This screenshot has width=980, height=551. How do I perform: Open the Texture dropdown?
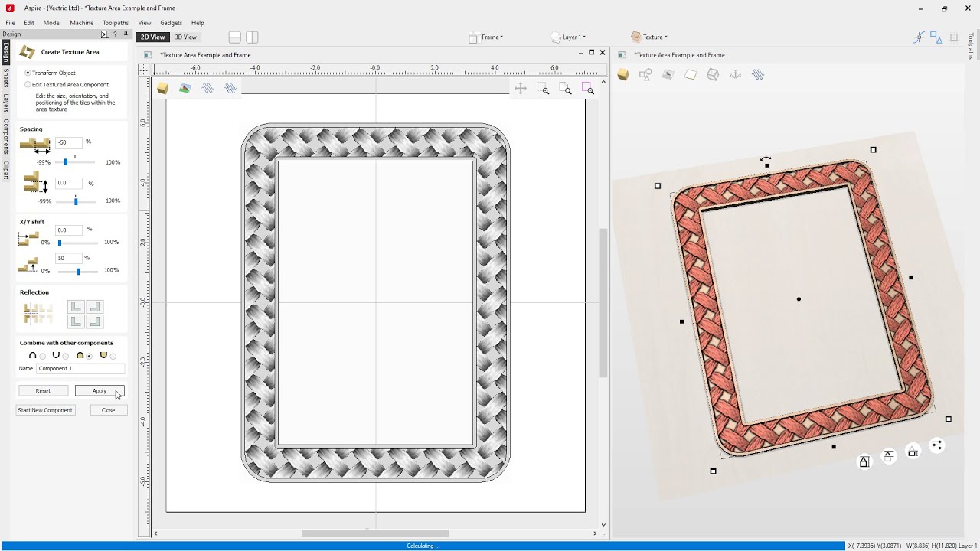click(649, 37)
